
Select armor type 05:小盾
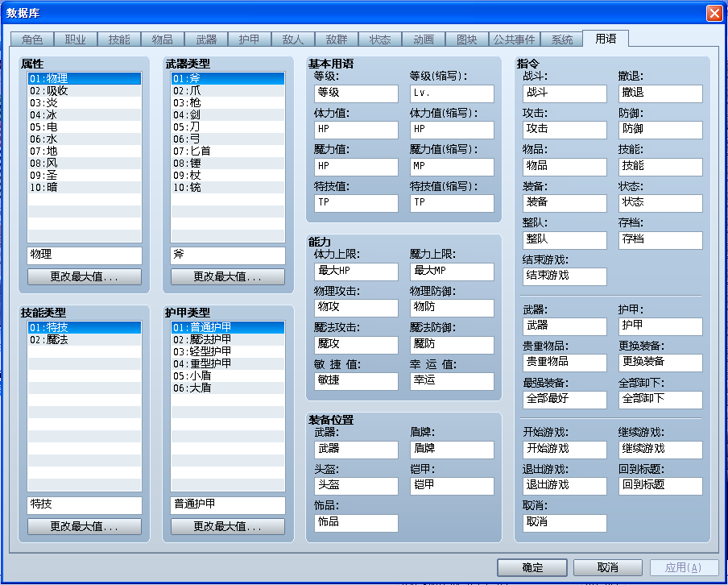pos(228,376)
